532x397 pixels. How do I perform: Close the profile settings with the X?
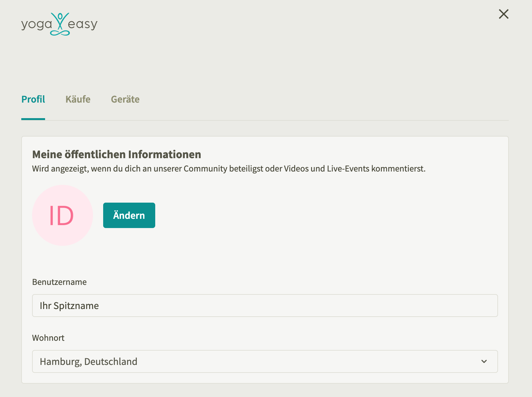[x=503, y=14]
